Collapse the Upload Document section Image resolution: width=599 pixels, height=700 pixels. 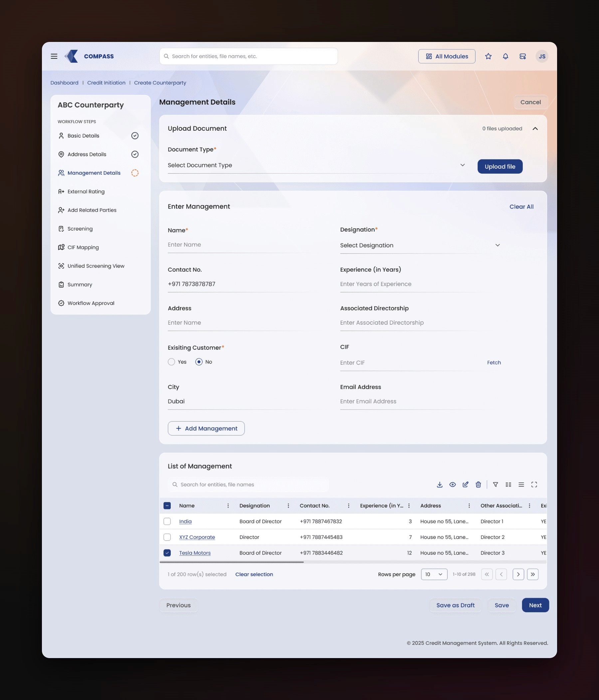tap(535, 129)
